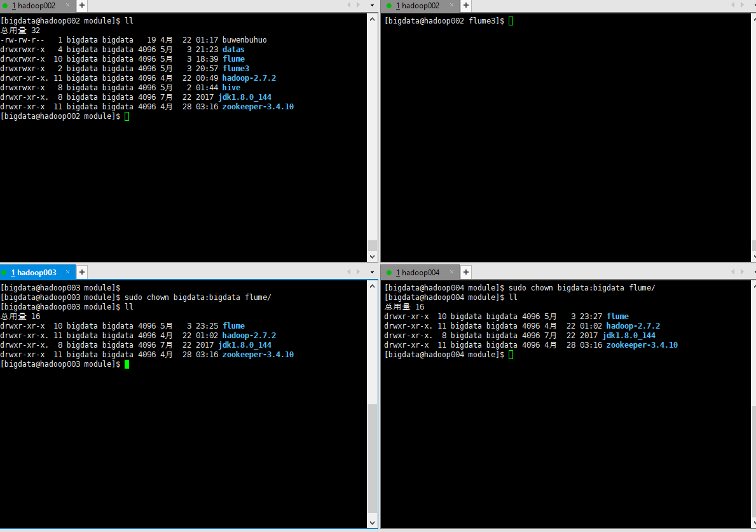Click 'datas' directory in top-left terminal
Screen dimensions: 756x532
click(233, 50)
